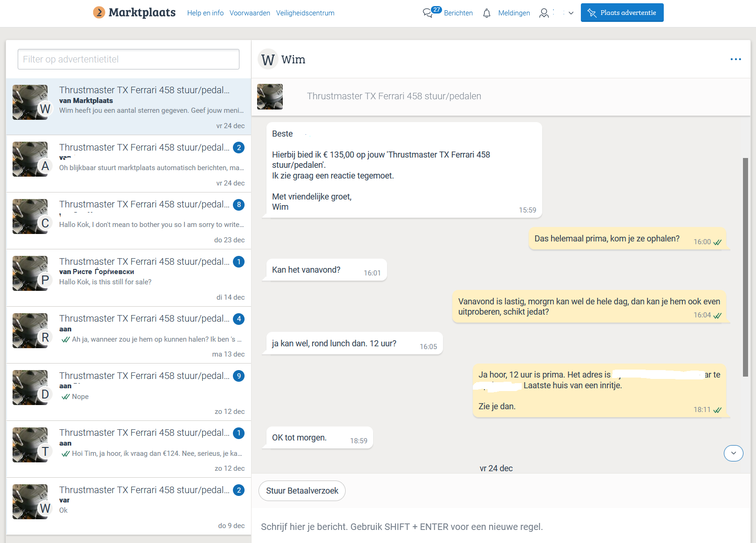Click avatar letter D on conversation thumbnail
This screenshot has width=756, height=543.
click(45, 394)
